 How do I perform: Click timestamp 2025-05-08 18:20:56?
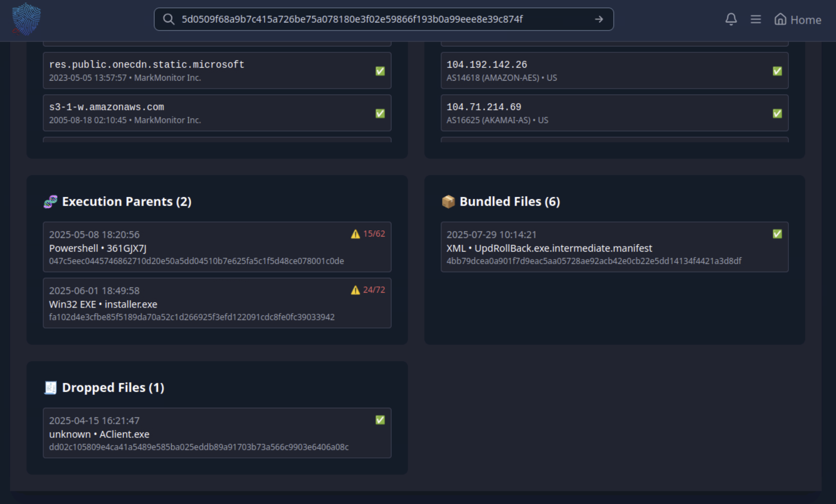coord(94,235)
